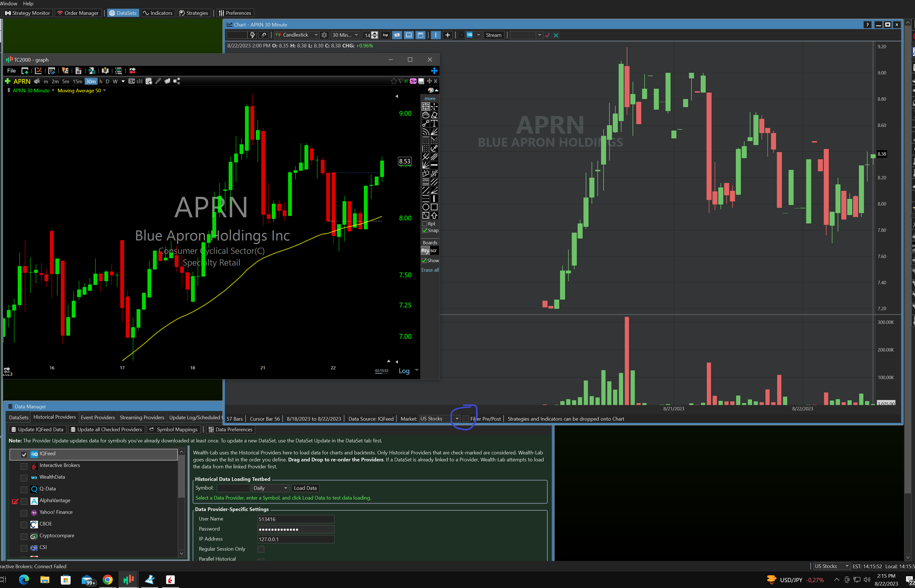Choose the circle drawing tool
The width and height of the screenshot is (915, 588).
click(426, 207)
